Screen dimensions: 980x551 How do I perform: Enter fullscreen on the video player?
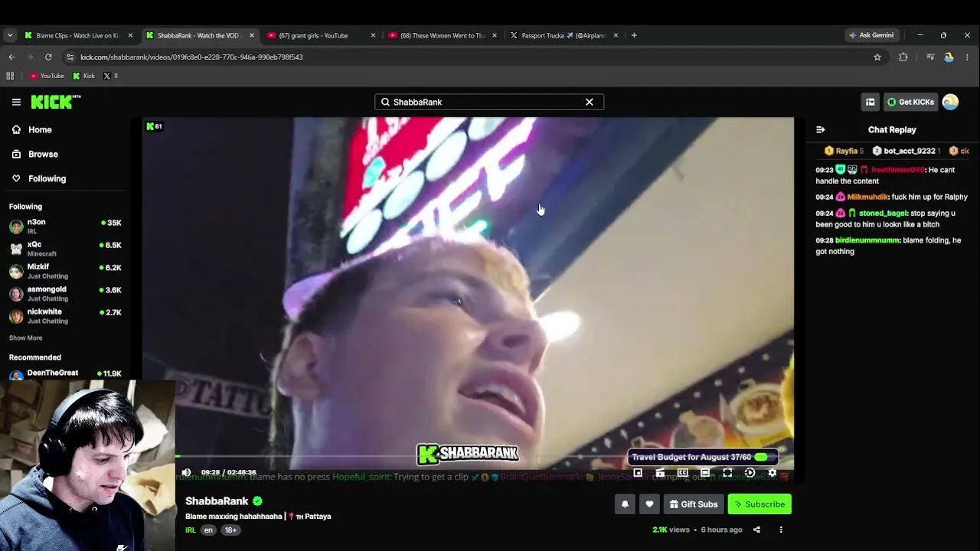[727, 473]
